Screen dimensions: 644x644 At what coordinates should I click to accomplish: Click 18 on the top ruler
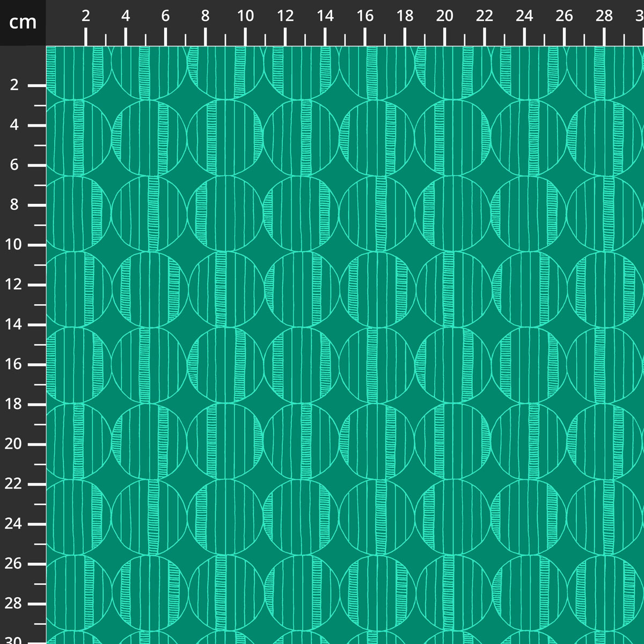pos(405,16)
